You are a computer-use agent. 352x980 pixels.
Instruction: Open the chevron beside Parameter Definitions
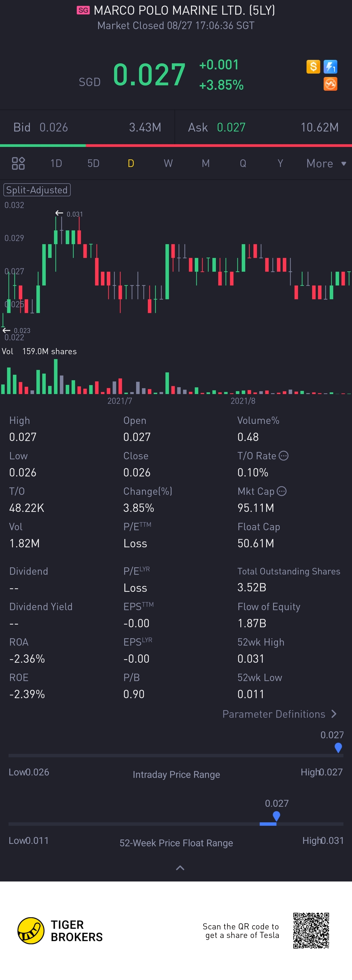334,714
